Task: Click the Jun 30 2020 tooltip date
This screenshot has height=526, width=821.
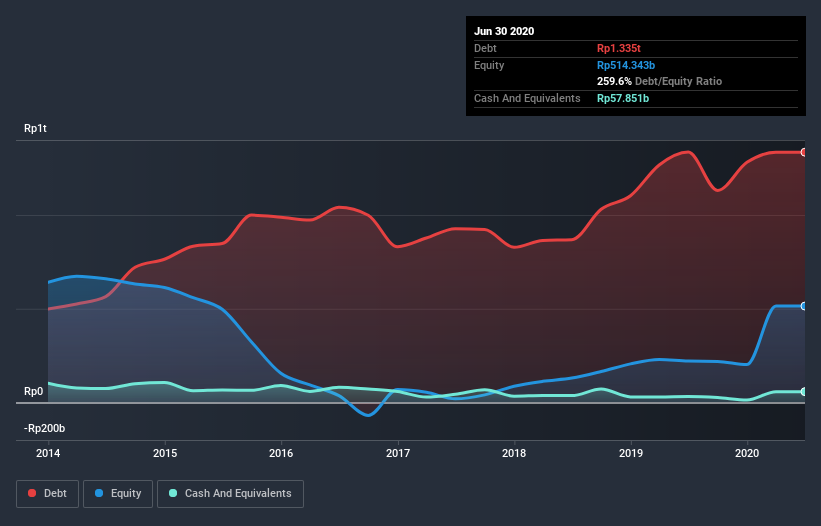Action: coord(504,31)
